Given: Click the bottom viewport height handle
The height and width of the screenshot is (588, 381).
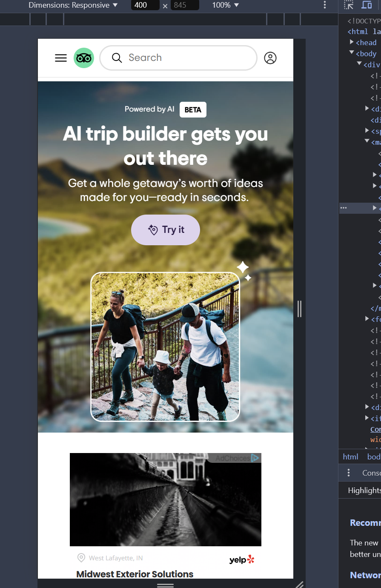Looking at the screenshot, I should point(165,585).
